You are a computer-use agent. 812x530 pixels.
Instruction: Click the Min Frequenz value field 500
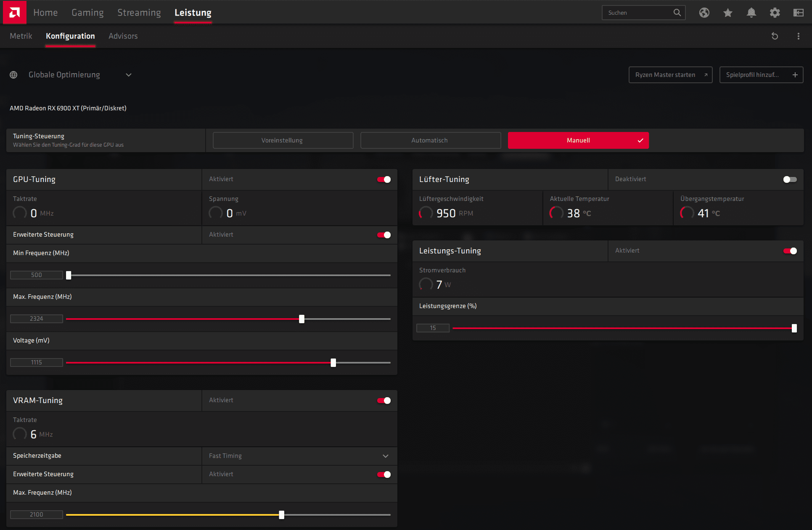(x=37, y=275)
